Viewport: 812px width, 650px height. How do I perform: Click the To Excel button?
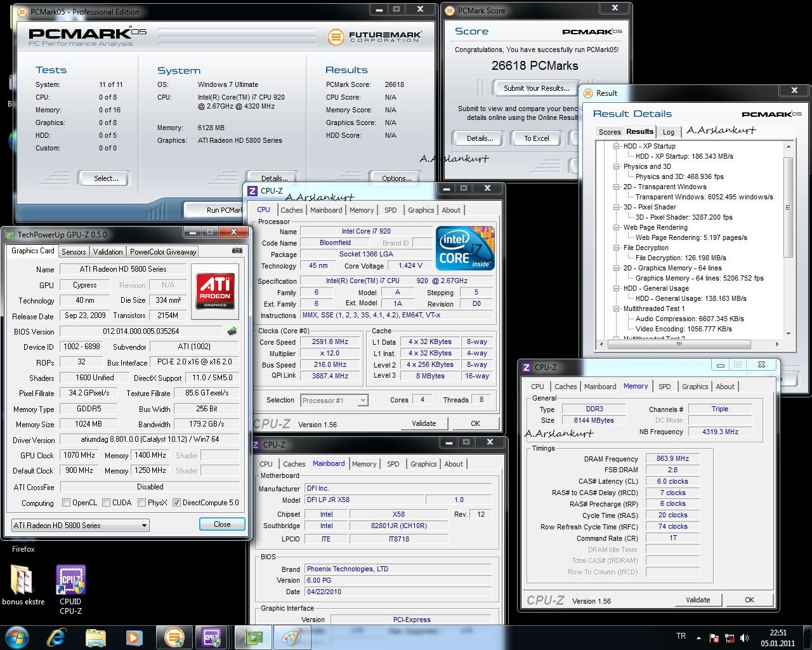537,138
